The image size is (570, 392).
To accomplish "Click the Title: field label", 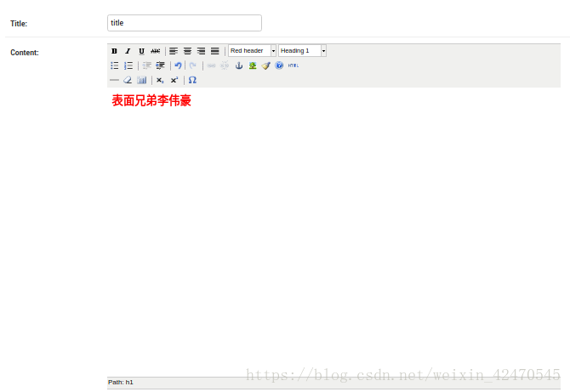I will point(19,24).
